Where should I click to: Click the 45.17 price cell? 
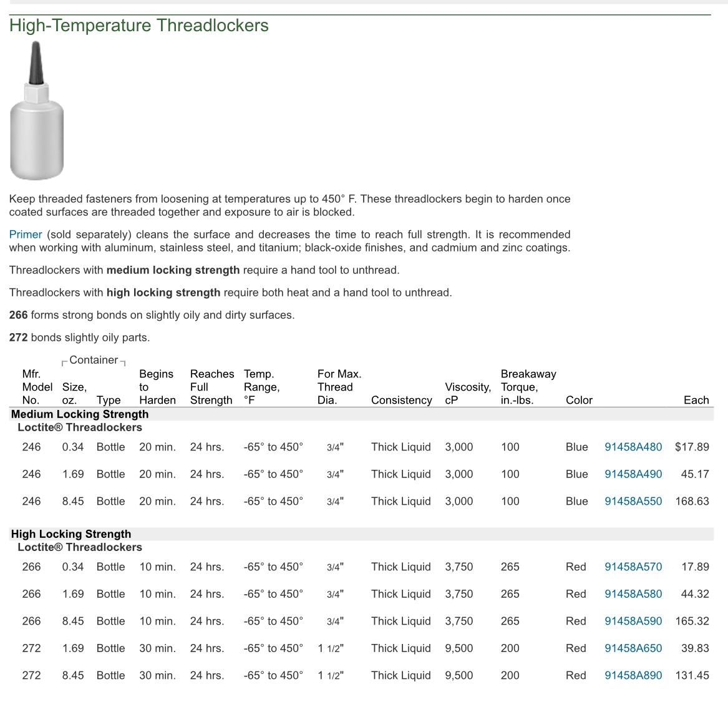click(695, 474)
